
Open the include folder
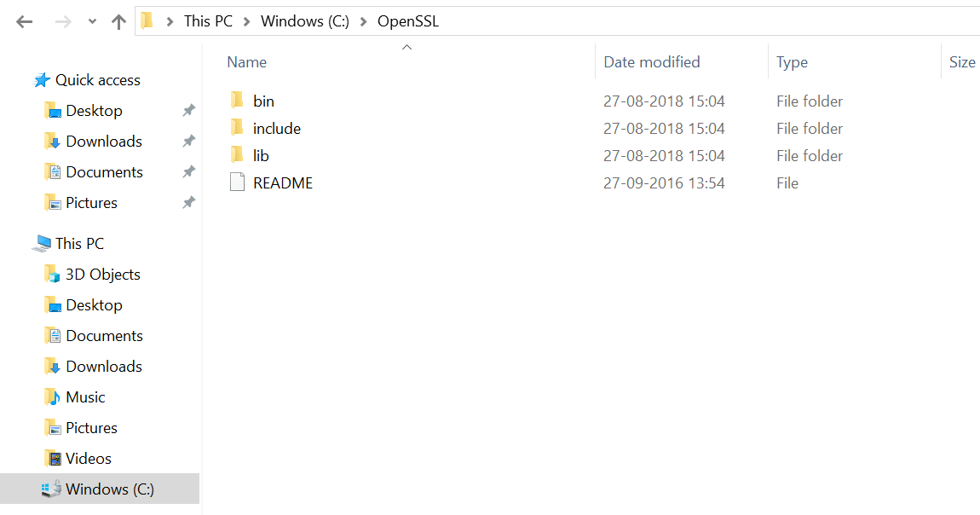coord(276,128)
